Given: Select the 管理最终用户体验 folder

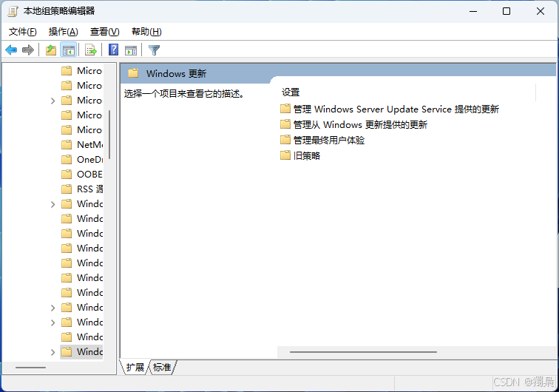Looking at the screenshot, I should pyautogui.click(x=322, y=140).
